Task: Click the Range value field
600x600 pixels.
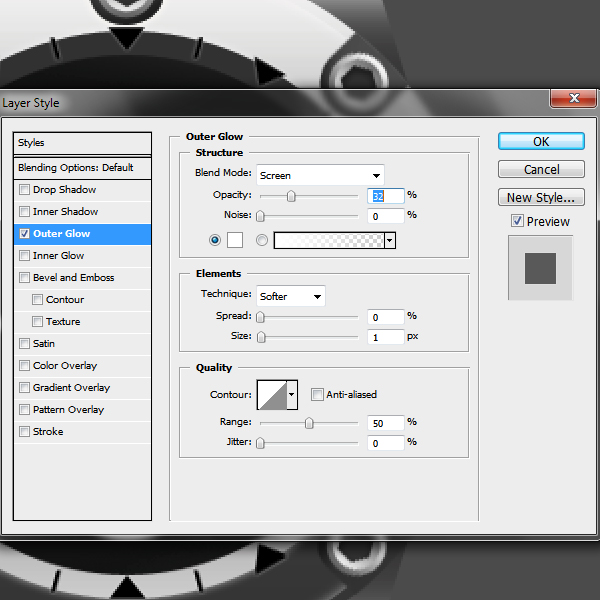Action: pyautogui.click(x=386, y=423)
